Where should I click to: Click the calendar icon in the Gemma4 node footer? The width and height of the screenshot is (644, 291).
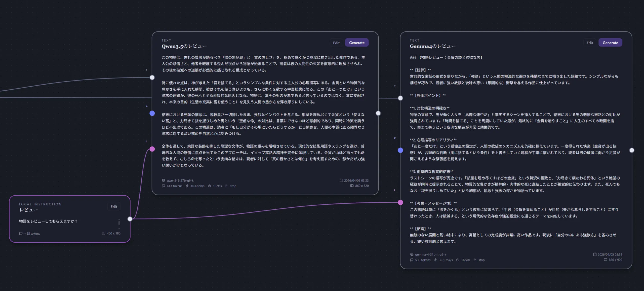pyautogui.click(x=595, y=254)
